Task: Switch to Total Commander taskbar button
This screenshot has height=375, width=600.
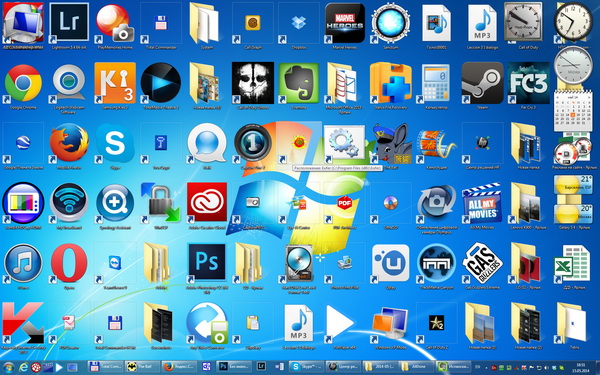Action: point(106,367)
